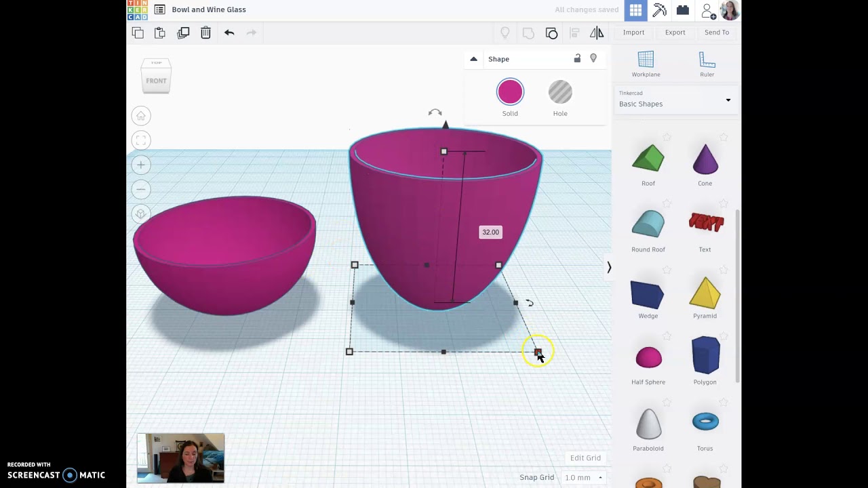Collapse the Shape inspector panel
Image resolution: width=868 pixels, height=488 pixels.
[474, 59]
